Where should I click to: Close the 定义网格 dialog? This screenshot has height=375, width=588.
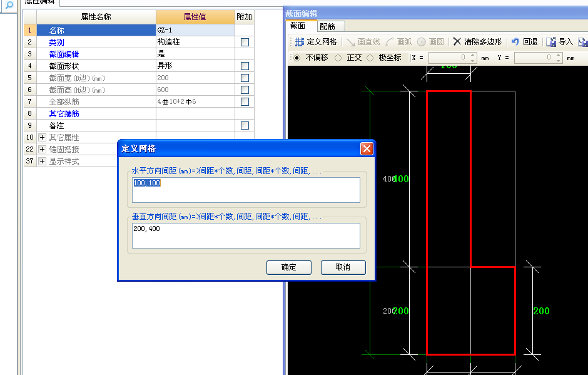point(367,148)
